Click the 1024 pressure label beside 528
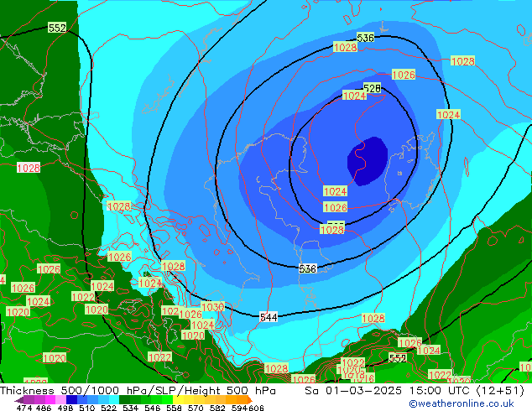The width and height of the screenshot is (532, 411). click(x=355, y=96)
